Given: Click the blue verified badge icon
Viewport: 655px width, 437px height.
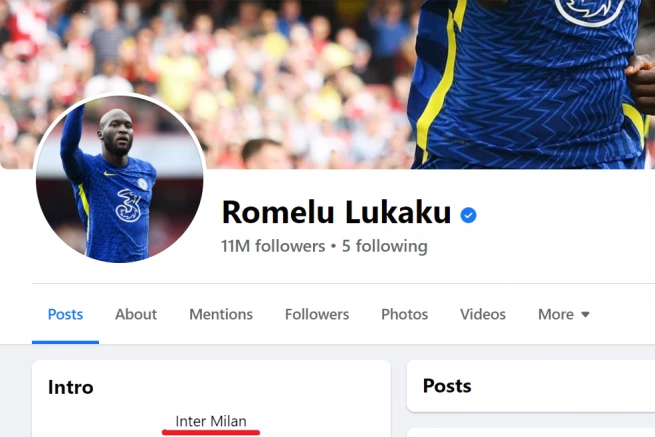Looking at the screenshot, I should click(x=468, y=215).
